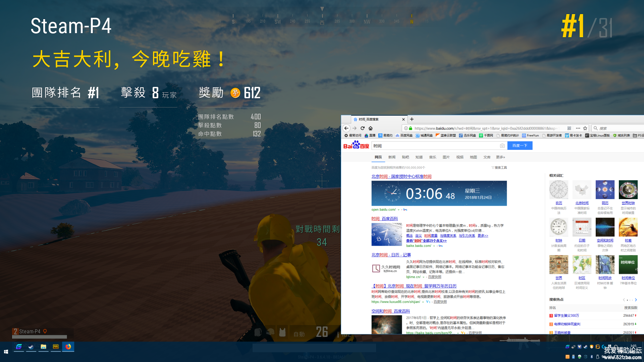Switch to the 贴吧 tab
This screenshot has height=362, width=644.
[x=406, y=157]
